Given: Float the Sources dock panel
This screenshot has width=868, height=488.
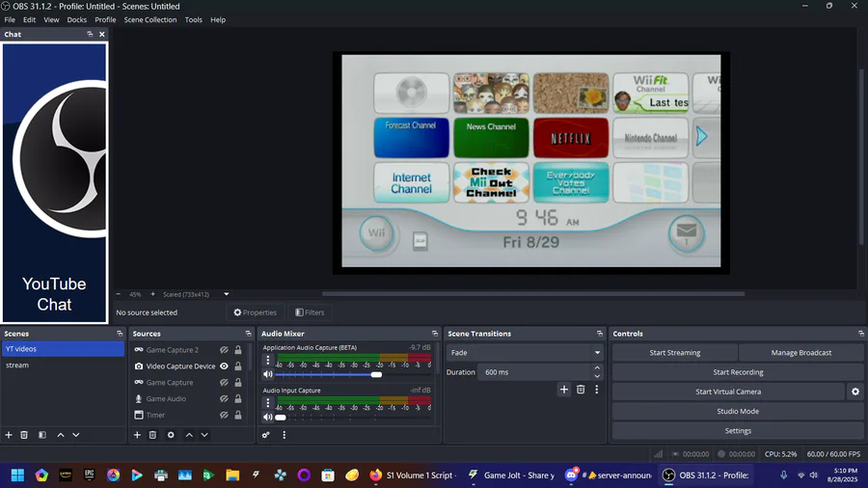Looking at the screenshot, I should tap(248, 334).
